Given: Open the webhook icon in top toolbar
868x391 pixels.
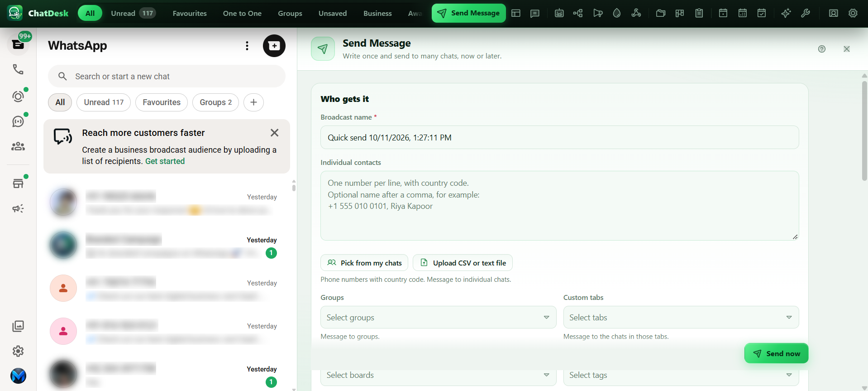Looking at the screenshot, I should point(636,13).
